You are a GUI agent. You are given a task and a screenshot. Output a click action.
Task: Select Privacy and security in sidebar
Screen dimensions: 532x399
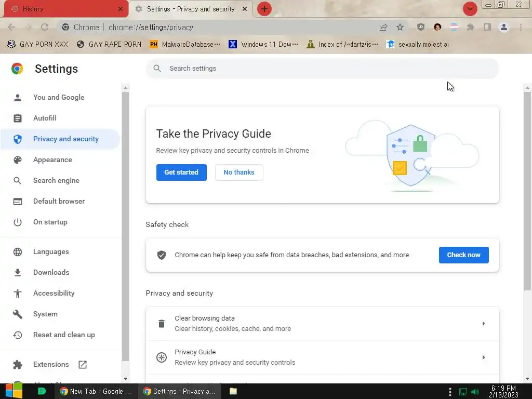click(x=60, y=139)
